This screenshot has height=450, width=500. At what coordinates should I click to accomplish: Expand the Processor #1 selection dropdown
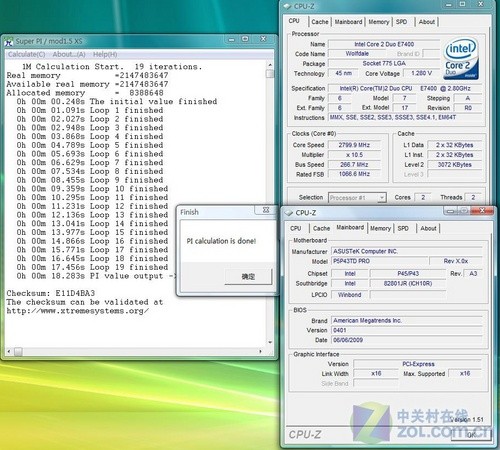pyautogui.click(x=382, y=198)
